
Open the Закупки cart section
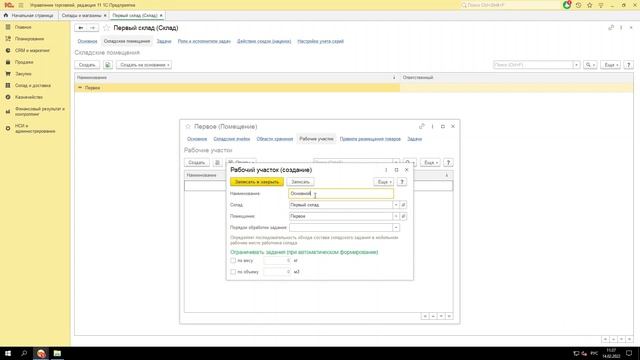pyautogui.click(x=23, y=74)
